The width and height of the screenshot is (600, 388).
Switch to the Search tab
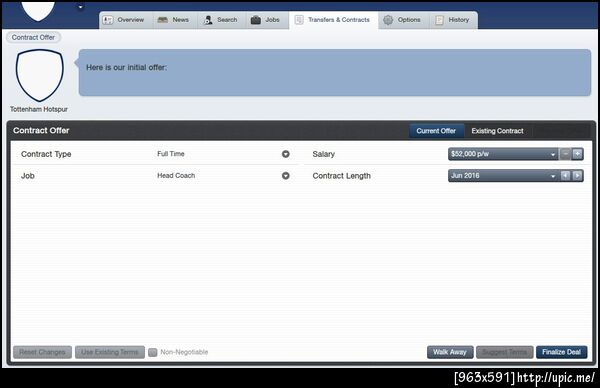(x=221, y=20)
